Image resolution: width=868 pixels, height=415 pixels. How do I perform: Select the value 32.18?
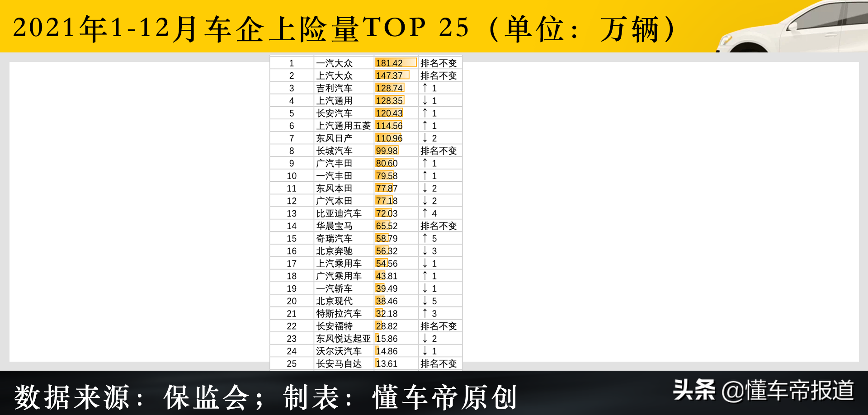point(387,313)
